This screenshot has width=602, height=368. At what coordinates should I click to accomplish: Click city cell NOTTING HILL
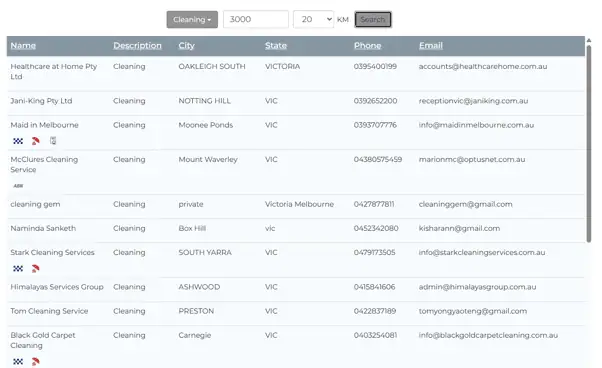point(205,101)
